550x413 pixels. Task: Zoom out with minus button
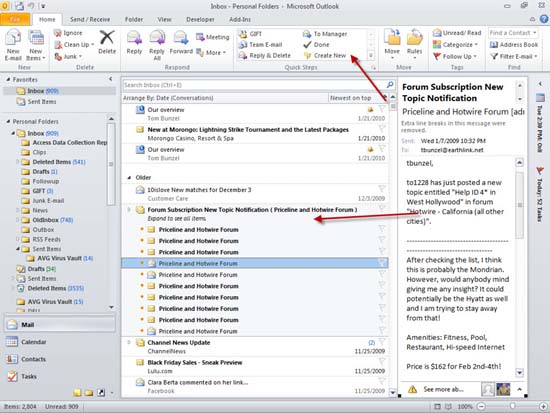pyautogui.click(x=482, y=406)
